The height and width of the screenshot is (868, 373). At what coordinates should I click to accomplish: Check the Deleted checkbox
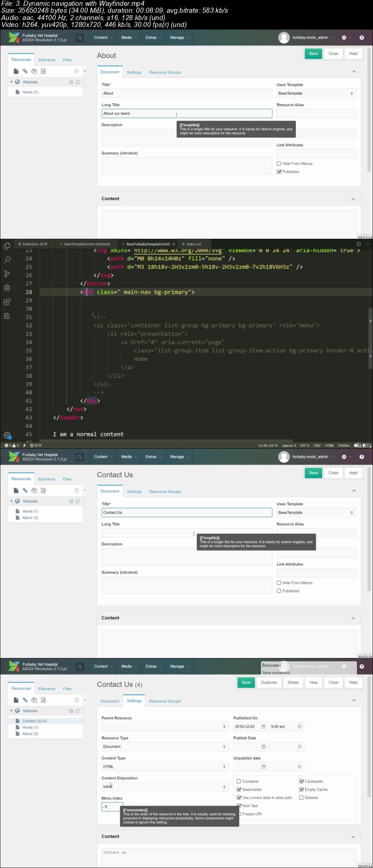301,798
